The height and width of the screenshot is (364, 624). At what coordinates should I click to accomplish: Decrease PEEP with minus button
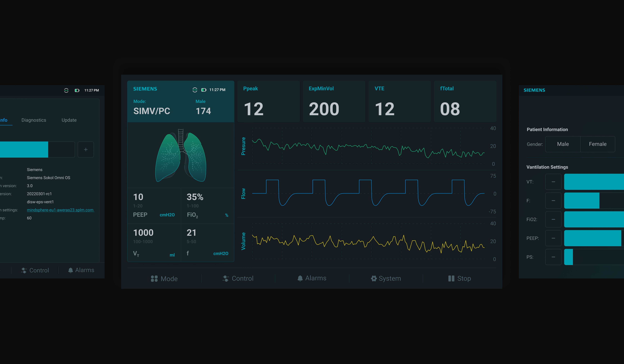pos(553,238)
